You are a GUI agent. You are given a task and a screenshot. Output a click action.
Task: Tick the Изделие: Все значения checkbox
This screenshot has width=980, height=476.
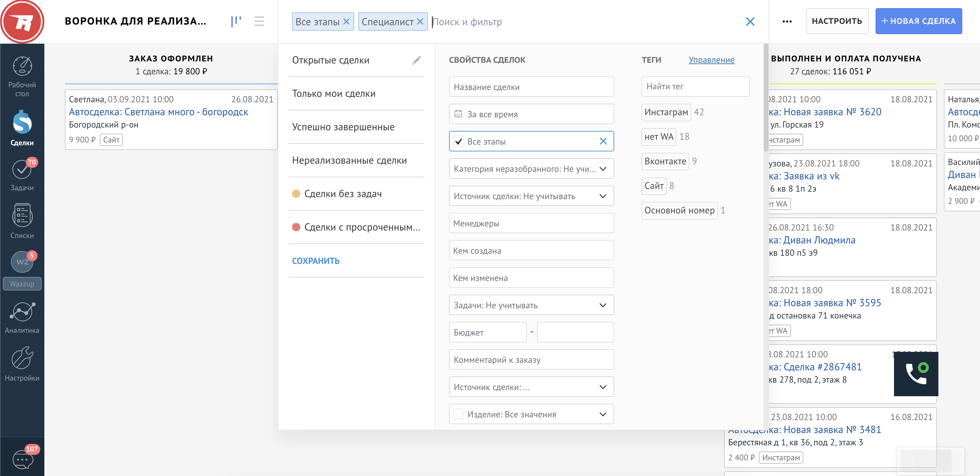pos(459,414)
